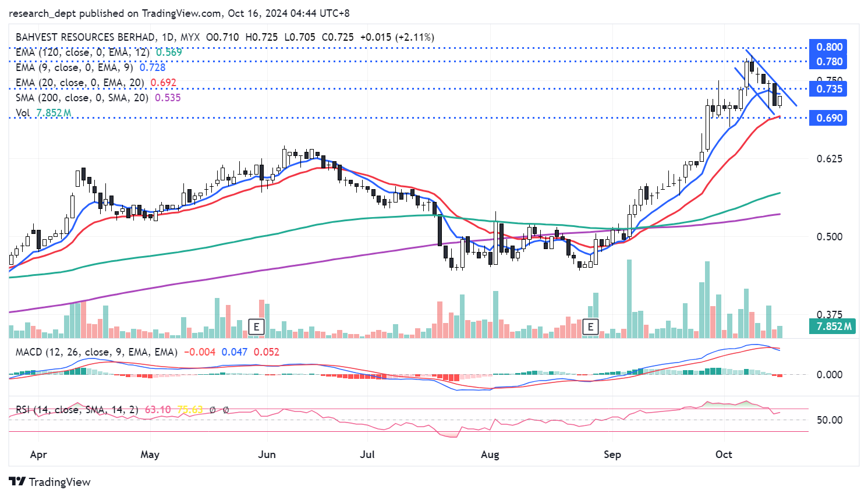The width and height of the screenshot is (868, 497).
Task: Select the 0.690 price level label
Action: click(829, 118)
